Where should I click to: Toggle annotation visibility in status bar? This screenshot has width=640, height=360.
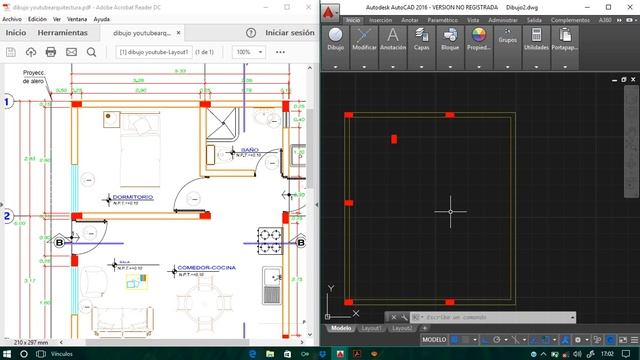click(565, 340)
